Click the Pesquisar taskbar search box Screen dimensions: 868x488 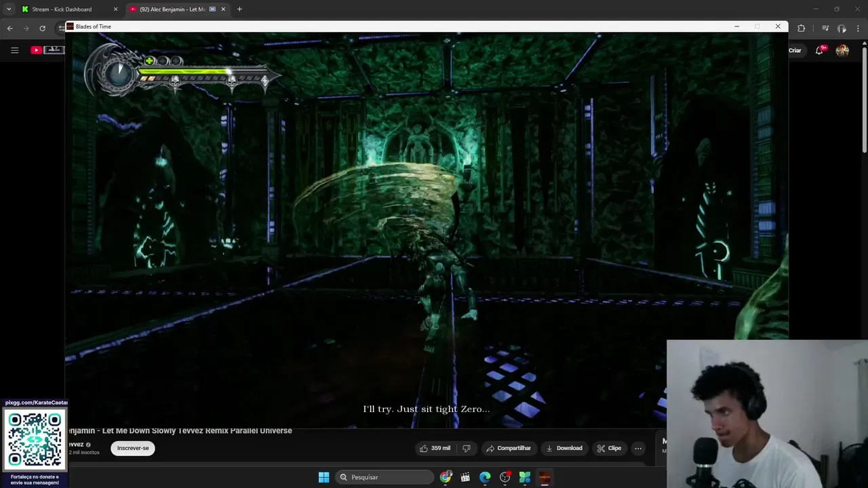(x=384, y=477)
